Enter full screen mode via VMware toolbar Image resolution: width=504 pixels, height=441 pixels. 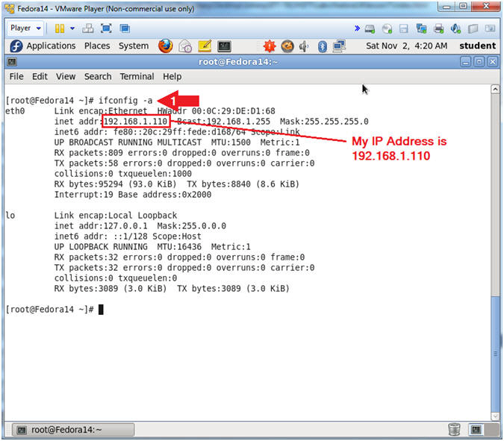click(106, 28)
